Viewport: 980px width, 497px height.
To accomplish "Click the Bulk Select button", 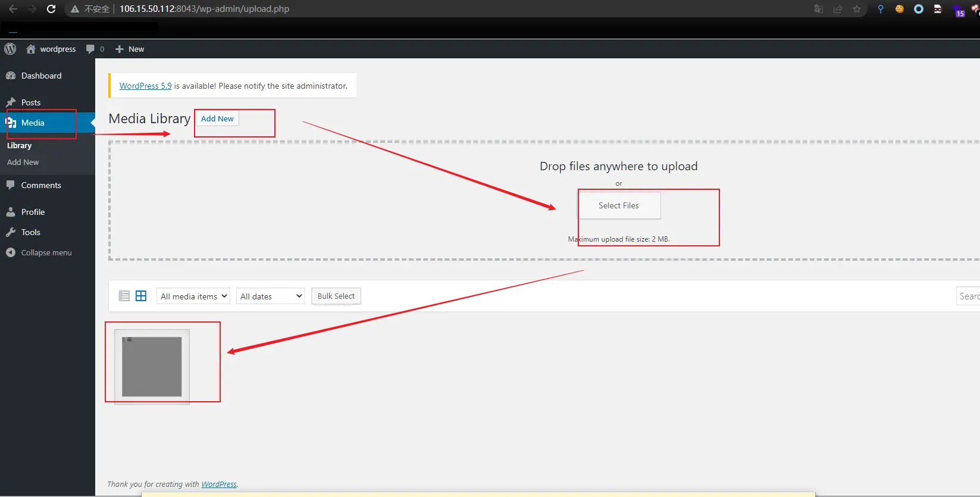I will [336, 296].
